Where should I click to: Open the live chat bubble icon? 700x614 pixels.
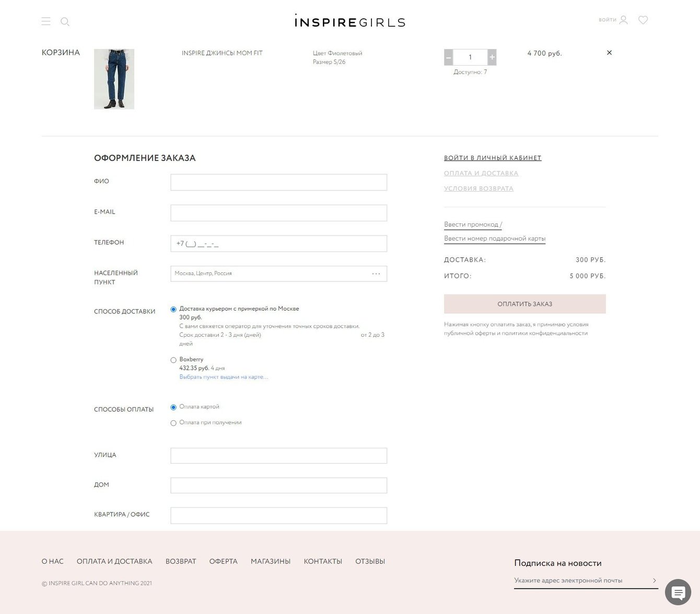[x=678, y=592]
